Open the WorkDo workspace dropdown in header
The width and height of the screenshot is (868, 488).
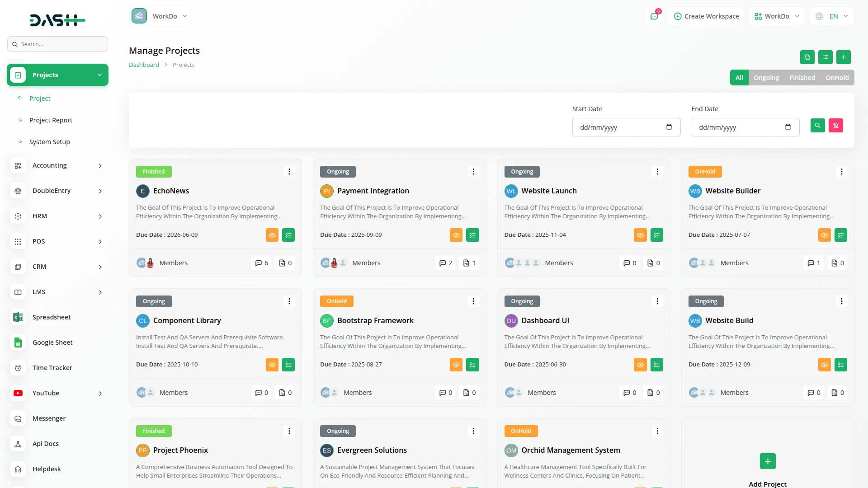pyautogui.click(x=776, y=16)
